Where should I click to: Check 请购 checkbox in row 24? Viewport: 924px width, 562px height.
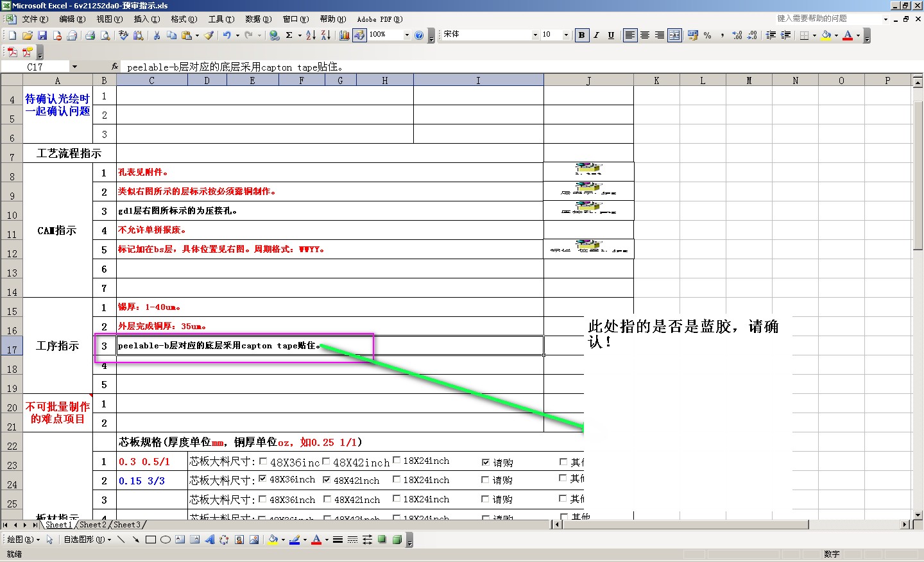click(x=486, y=479)
